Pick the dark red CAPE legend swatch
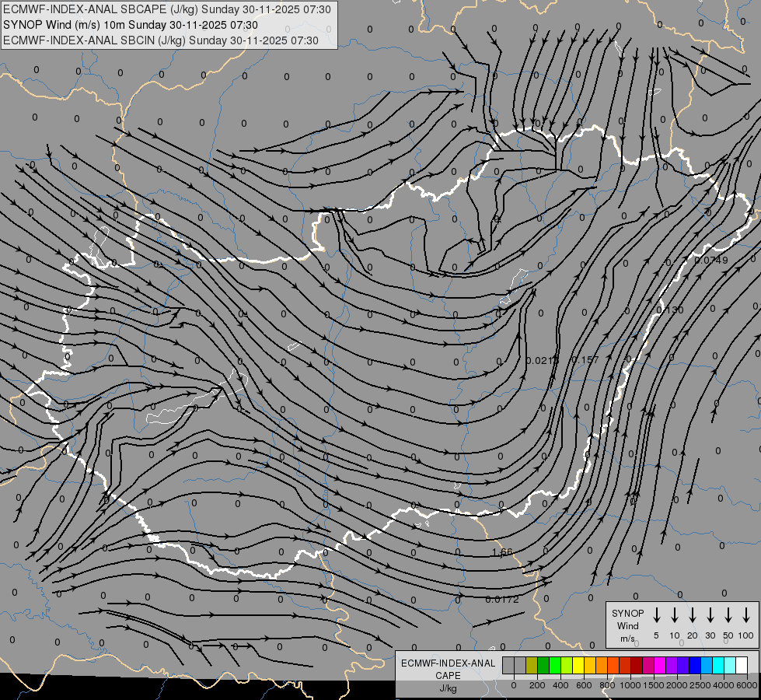This screenshot has width=761, height=700. [x=637, y=665]
